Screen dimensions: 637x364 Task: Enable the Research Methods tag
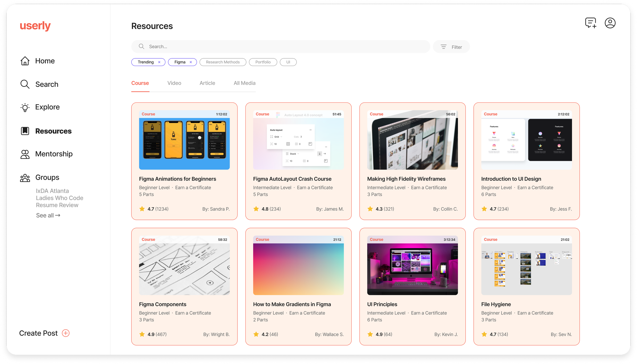click(223, 62)
